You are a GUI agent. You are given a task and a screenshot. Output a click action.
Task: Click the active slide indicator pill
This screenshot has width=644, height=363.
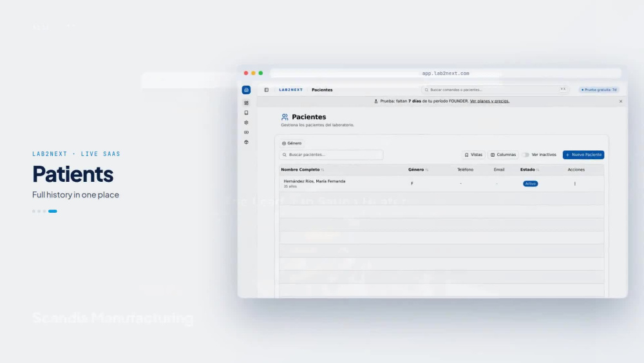coord(53,211)
